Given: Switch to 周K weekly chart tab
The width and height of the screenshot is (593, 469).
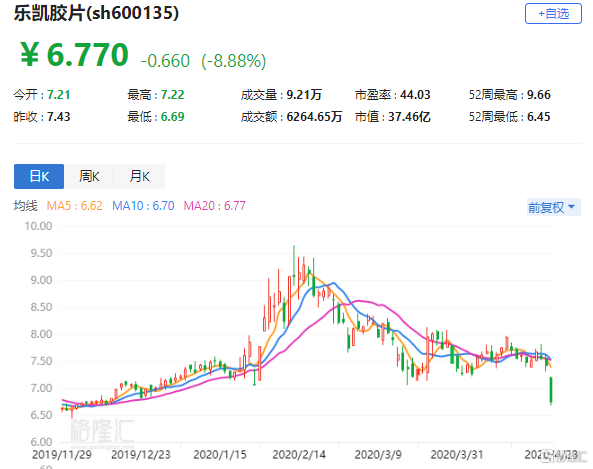Looking at the screenshot, I should pos(89,176).
